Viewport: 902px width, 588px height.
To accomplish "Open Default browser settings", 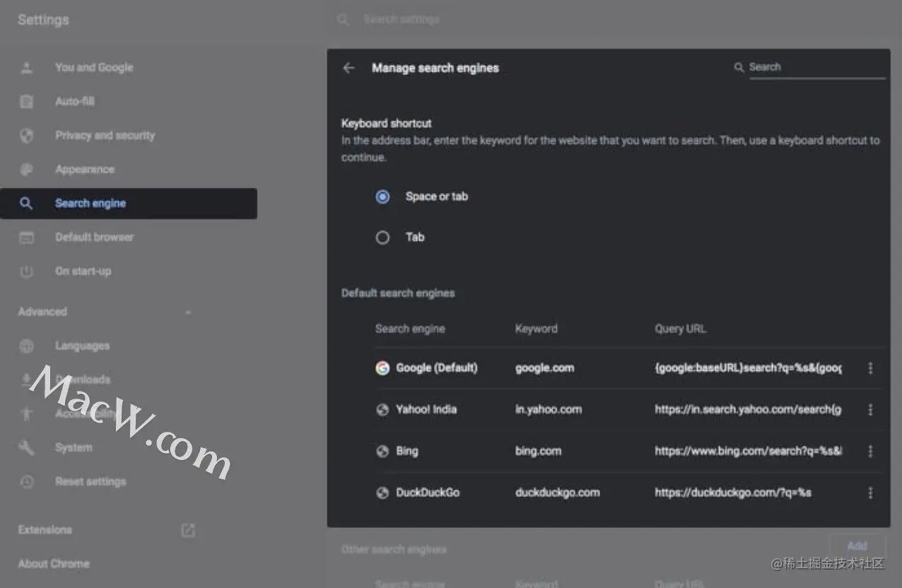I will pyautogui.click(x=94, y=237).
